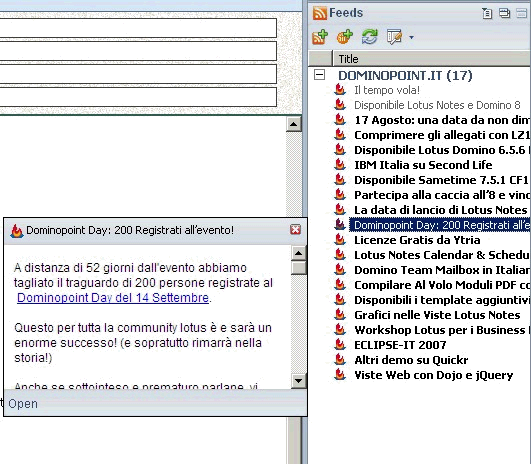The image size is (531, 464).
Task: Click the flame icon beside 'IBM Italia su Second Life'
Action: [340, 165]
